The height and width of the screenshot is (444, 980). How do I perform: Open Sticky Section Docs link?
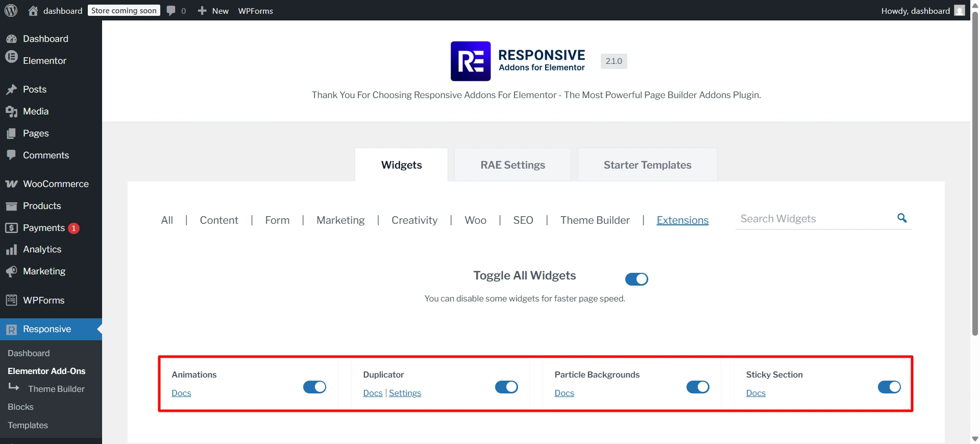(755, 393)
